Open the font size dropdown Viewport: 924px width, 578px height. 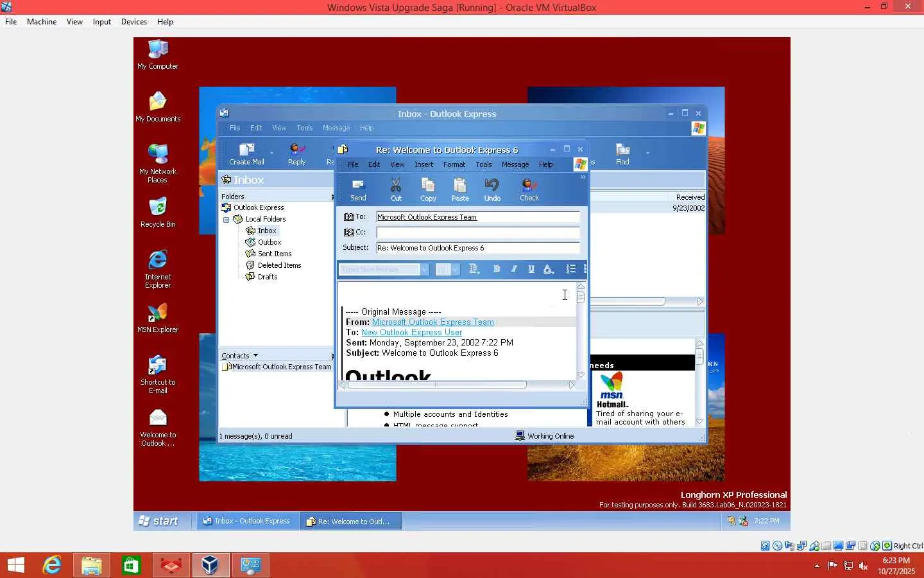click(x=455, y=270)
